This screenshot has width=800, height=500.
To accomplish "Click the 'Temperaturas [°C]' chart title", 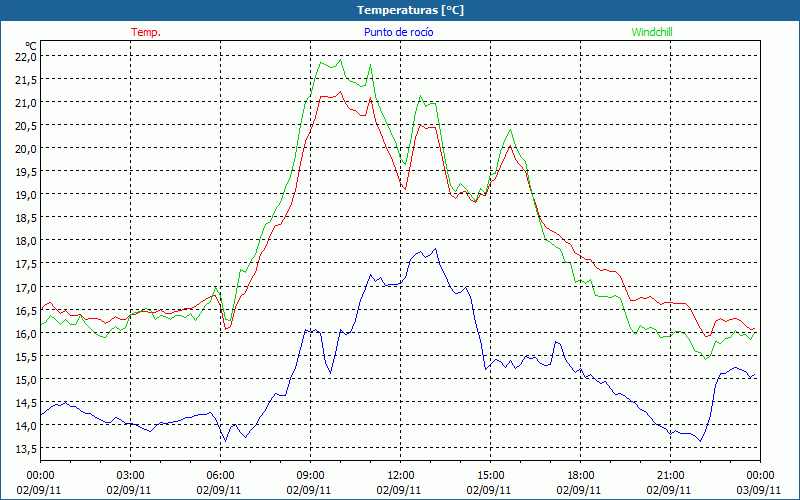I will [x=410, y=10].
